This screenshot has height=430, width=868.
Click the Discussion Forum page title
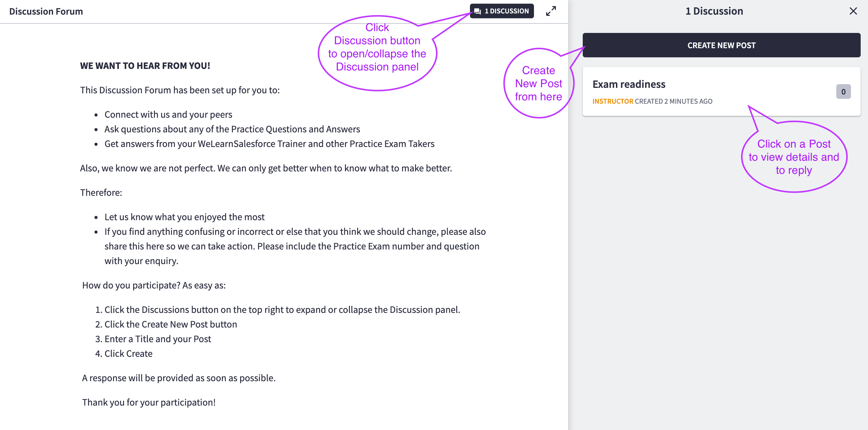[x=46, y=12]
